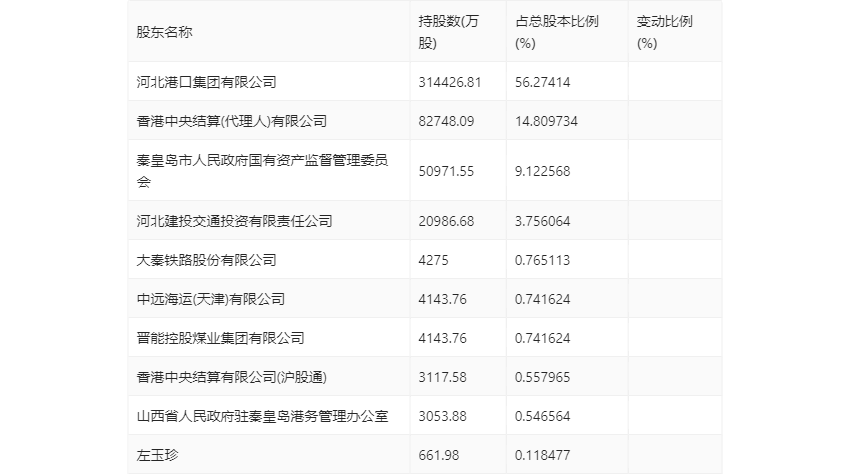Click 0.741624 in the 晋能控股 row
Image resolution: width=850 pixels, height=474 pixels.
click(x=543, y=338)
